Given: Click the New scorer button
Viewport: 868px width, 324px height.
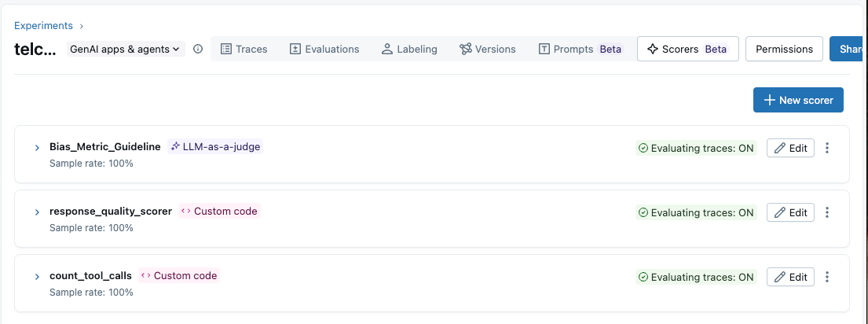Looking at the screenshot, I should coord(798,100).
